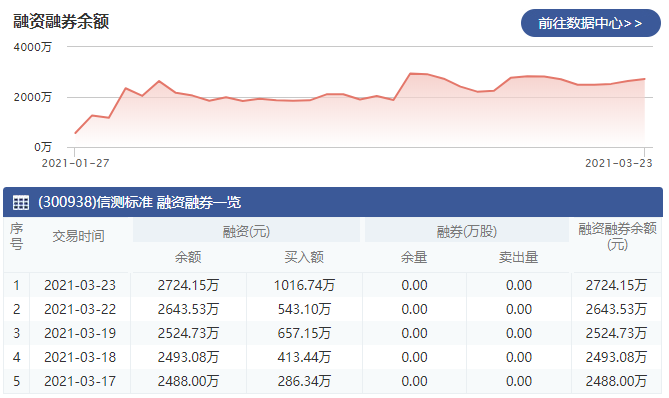Click the row number 1 cell
Viewport: 669px width, 398px height.
tap(16, 285)
